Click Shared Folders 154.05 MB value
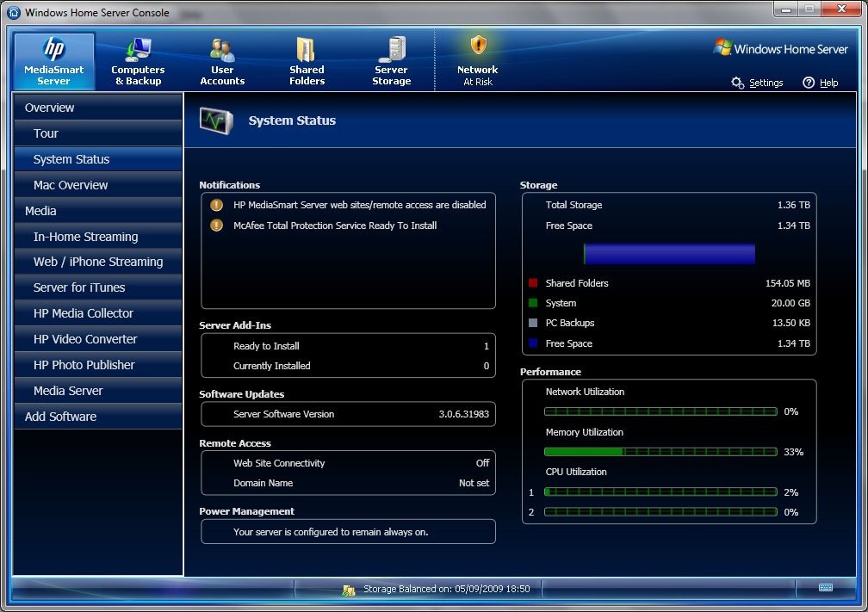The width and height of the screenshot is (868, 612). pyautogui.click(x=788, y=282)
